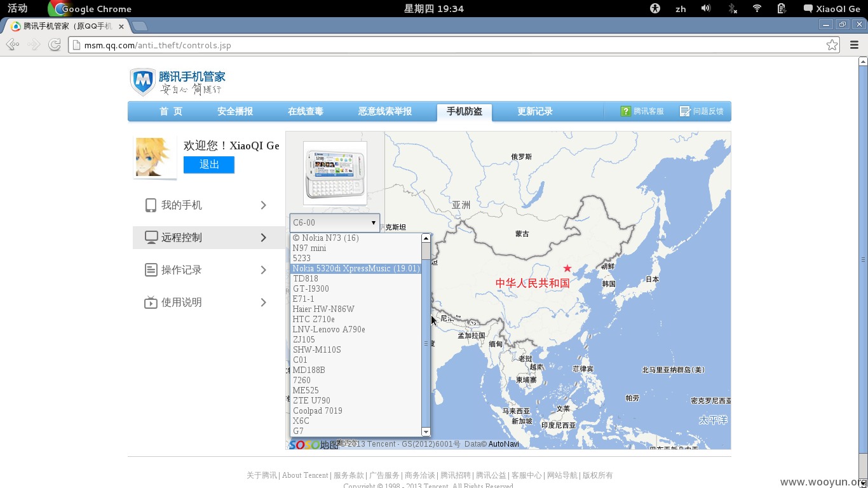Click the device list scroll-down arrow
This screenshot has height=488, width=868.
[x=426, y=432]
